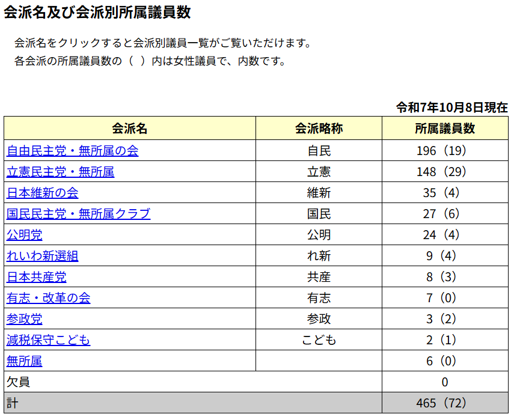Click the 参政党 link
The height and width of the screenshot is (420, 514).
(24, 319)
